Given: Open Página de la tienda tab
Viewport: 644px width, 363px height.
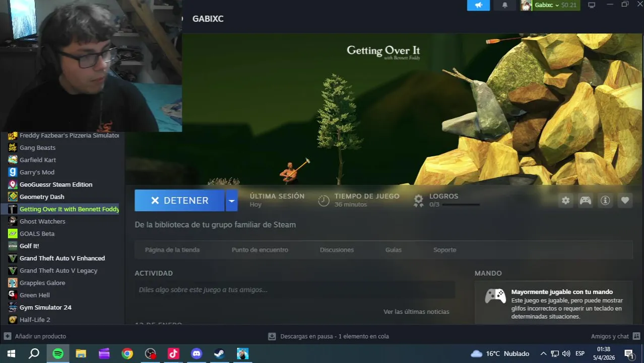Looking at the screenshot, I should [x=172, y=250].
